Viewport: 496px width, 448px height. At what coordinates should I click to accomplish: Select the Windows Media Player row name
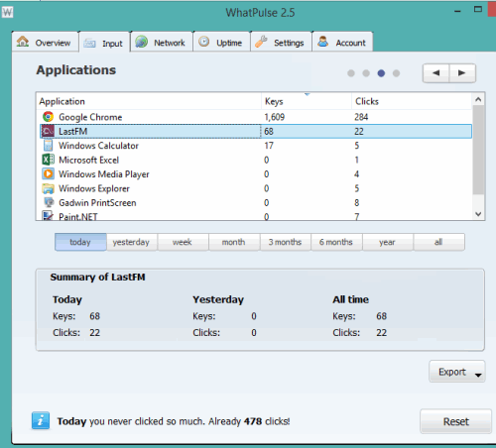[104, 174]
